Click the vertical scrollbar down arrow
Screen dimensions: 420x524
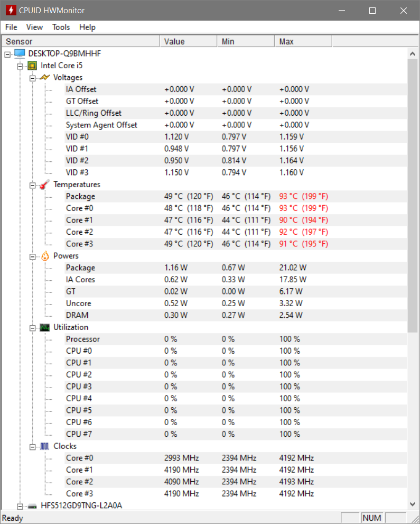click(x=413, y=504)
